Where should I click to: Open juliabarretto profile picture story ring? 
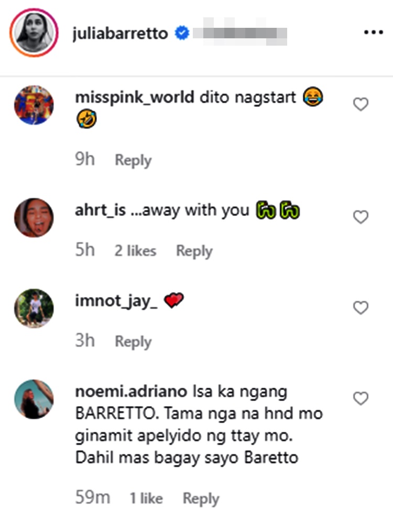point(34,33)
